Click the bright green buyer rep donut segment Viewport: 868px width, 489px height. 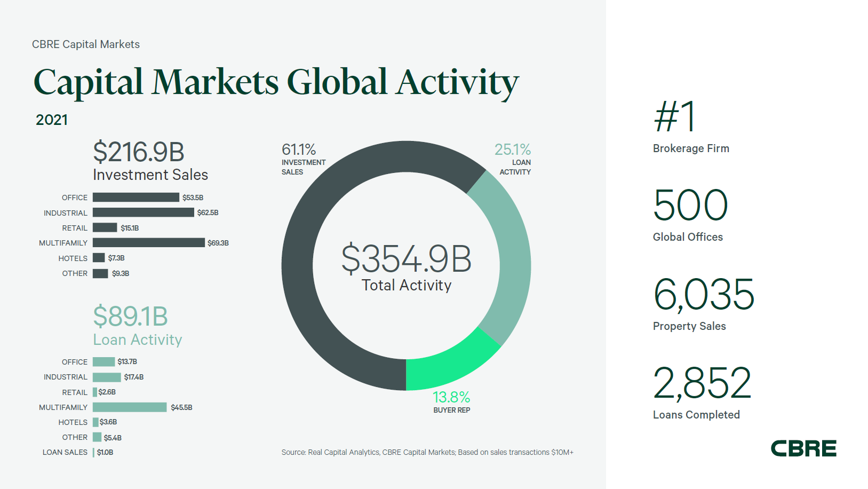tap(448, 364)
